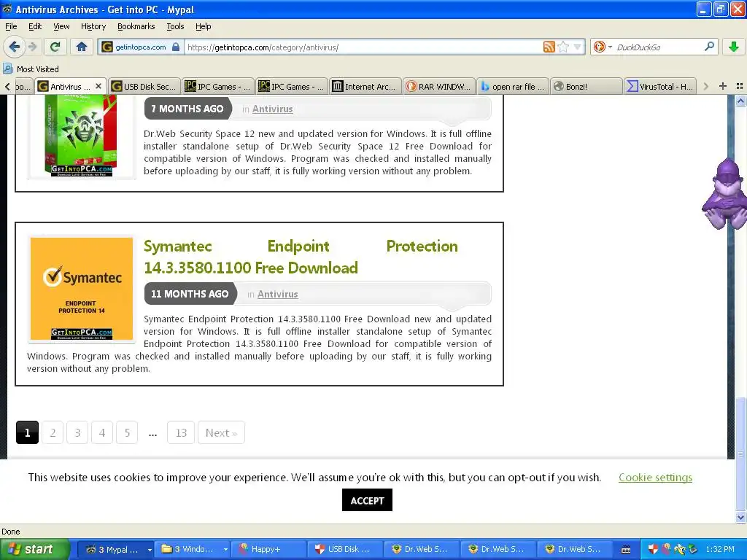
Task: Click the Forward arrow button
Action: point(32,47)
